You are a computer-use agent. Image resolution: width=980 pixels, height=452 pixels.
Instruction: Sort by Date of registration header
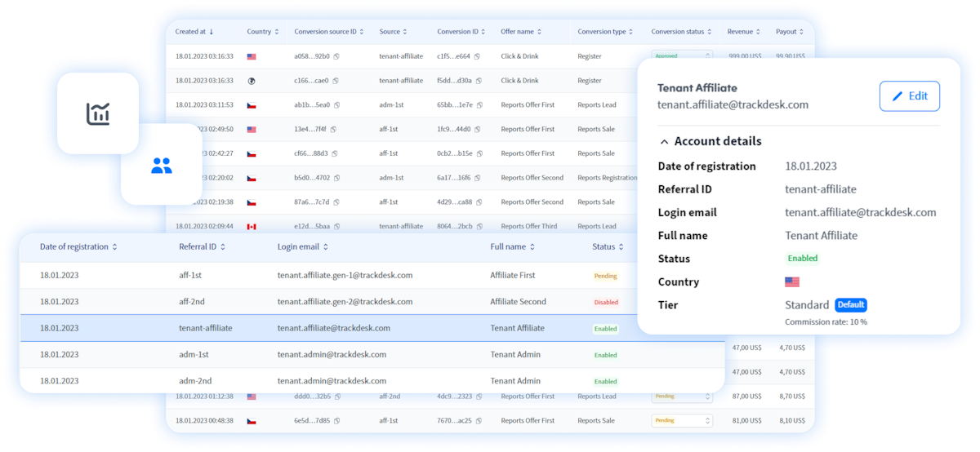tap(78, 246)
